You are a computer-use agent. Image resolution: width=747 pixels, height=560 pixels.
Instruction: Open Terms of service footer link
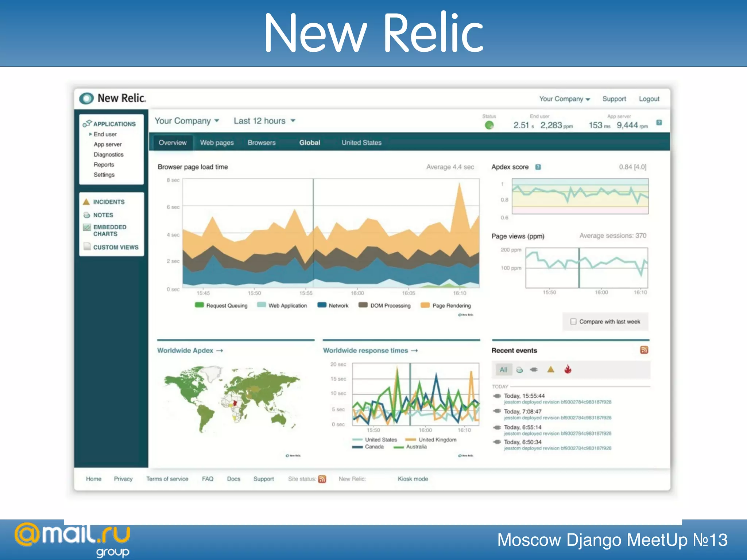[167, 479]
